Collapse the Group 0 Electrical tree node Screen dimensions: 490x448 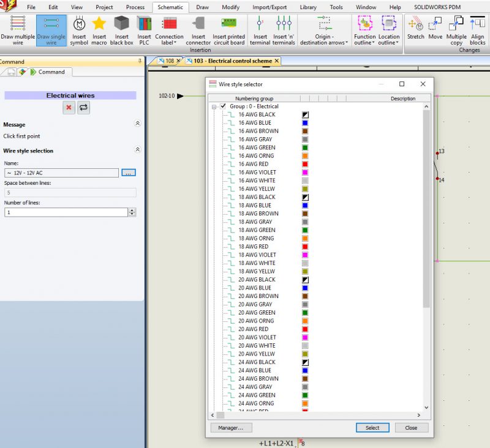tap(214, 106)
